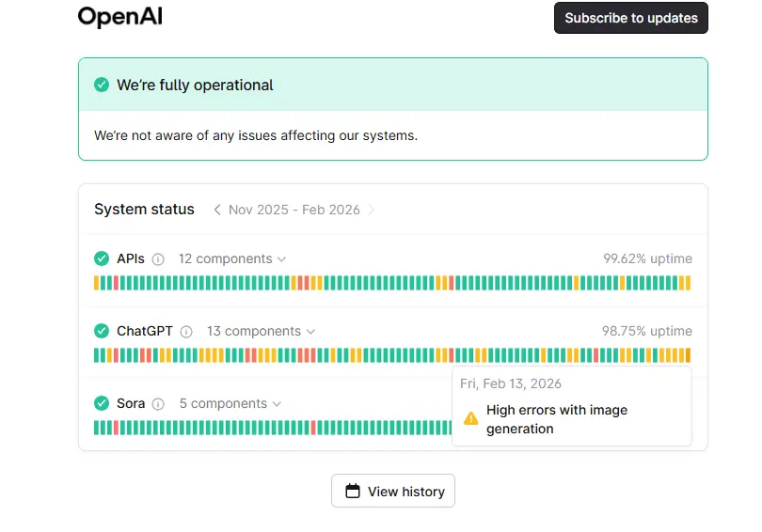Screen dimensions: 762x532
Task: Click the yellow warning triangle in tooltip
Action: coord(471,418)
